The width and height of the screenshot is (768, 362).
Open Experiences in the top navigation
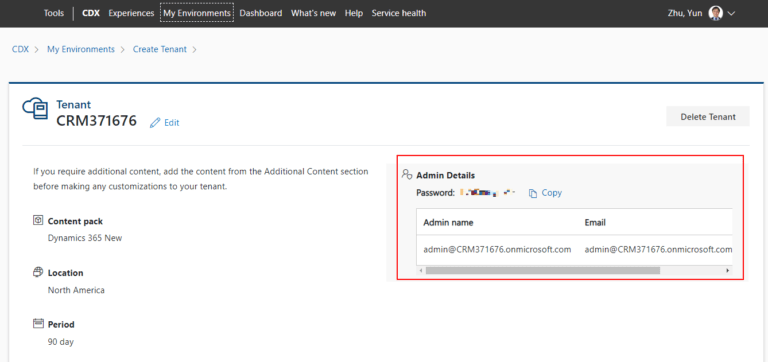[x=131, y=13]
